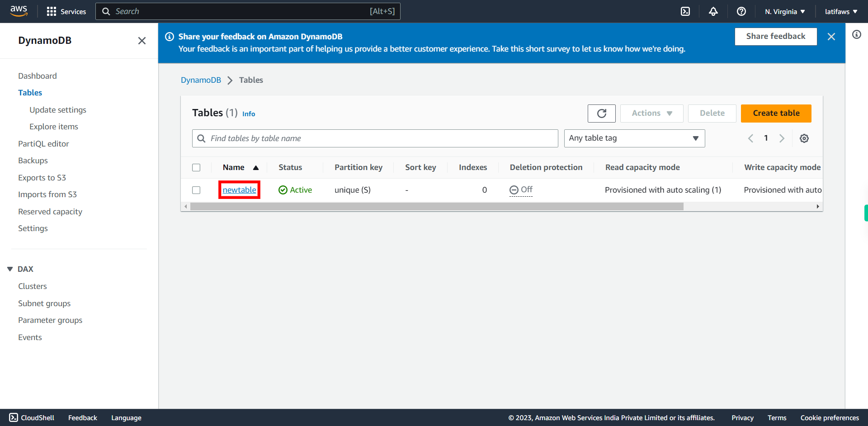868x426 pixels.
Task: Click the table horizontal scrollbar thumb
Action: click(437, 207)
